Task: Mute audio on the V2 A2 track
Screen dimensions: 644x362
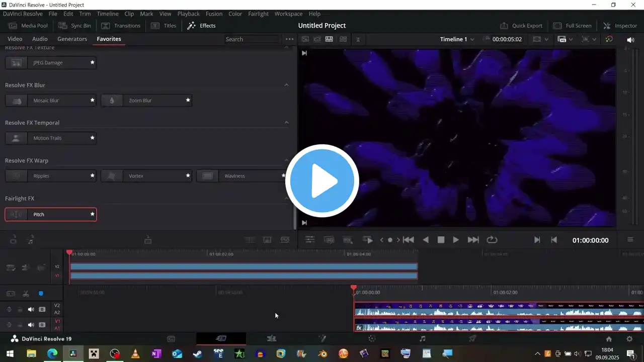Action: [31, 309]
